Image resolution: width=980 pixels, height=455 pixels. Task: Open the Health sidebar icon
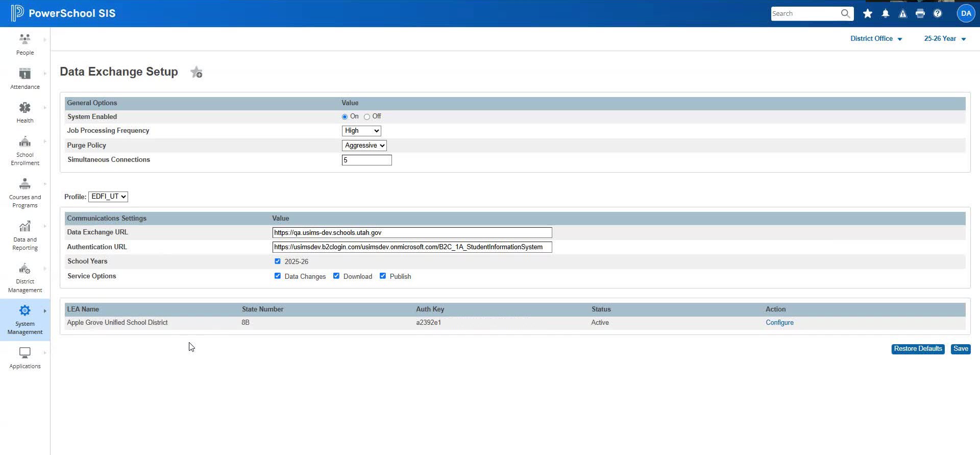click(x=24, y=108)
